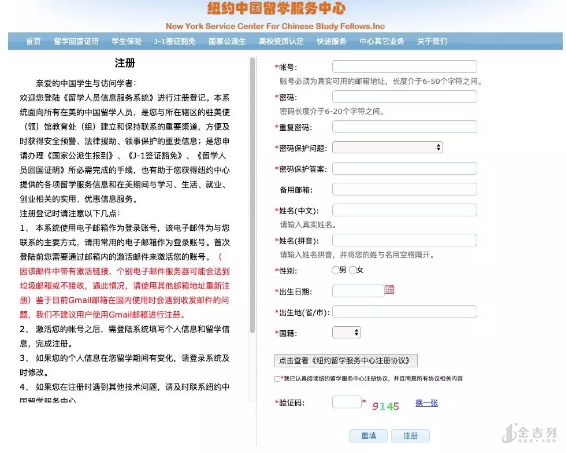Open the birth date calendar picker icon
The image size is (566, 453).
389,290
